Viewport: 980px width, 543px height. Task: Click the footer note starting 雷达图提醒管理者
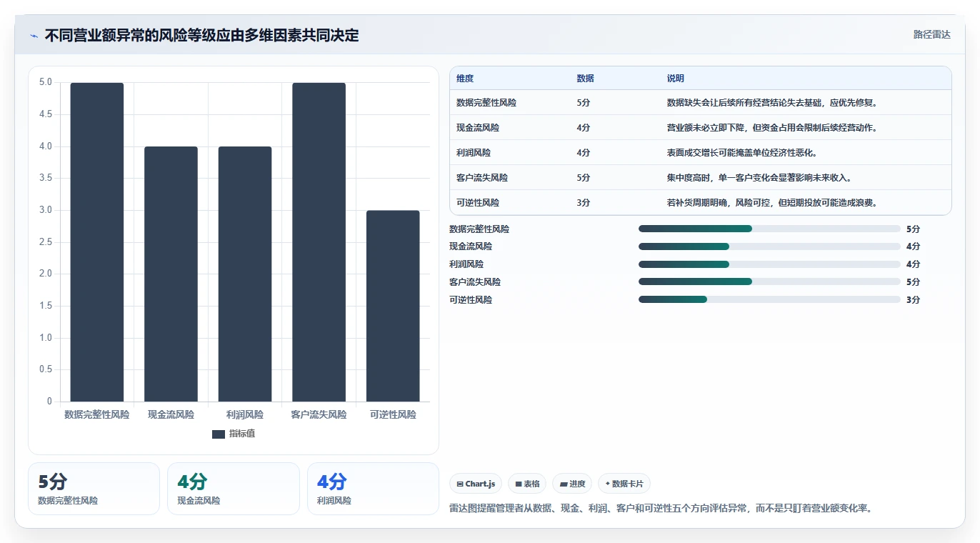click(661, 509)
